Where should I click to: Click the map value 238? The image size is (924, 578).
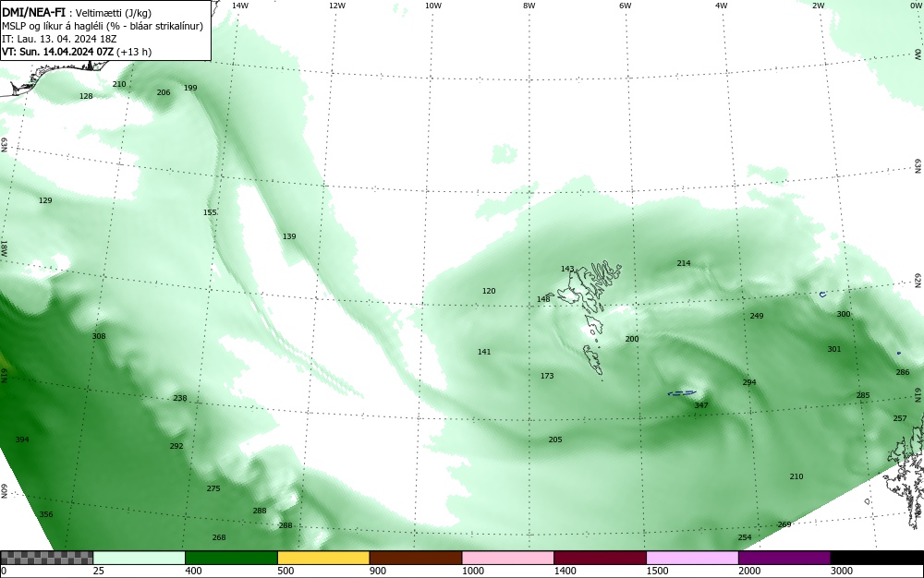coord(180,398)
